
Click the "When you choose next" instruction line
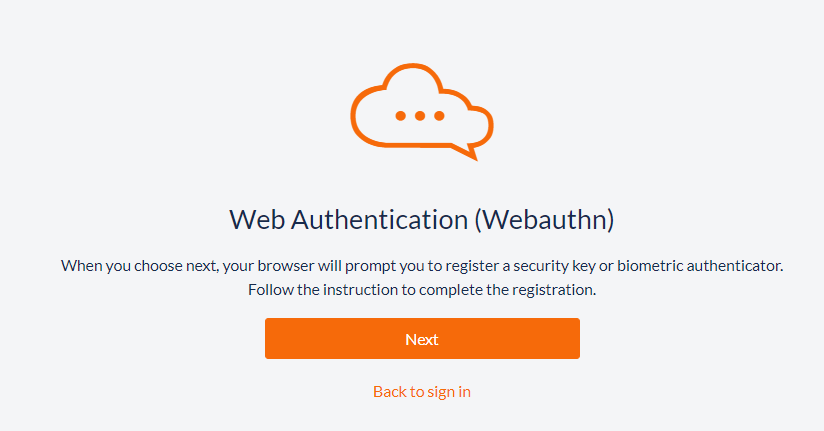421,266
